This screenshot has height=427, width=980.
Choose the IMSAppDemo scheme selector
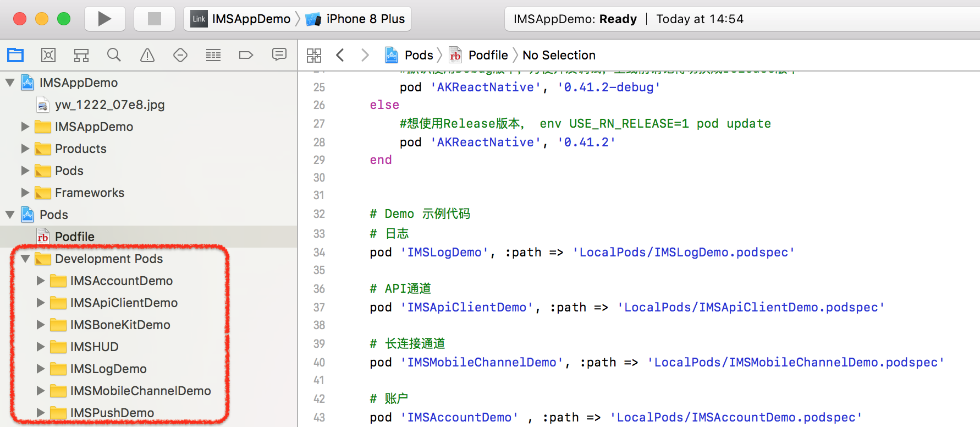(x=251, y=19)
